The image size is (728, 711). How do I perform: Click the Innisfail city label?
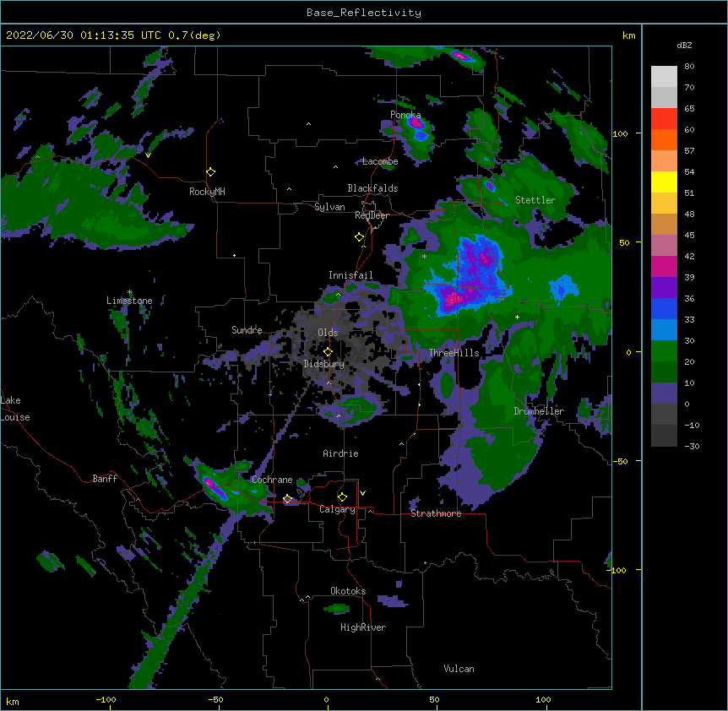350,275
